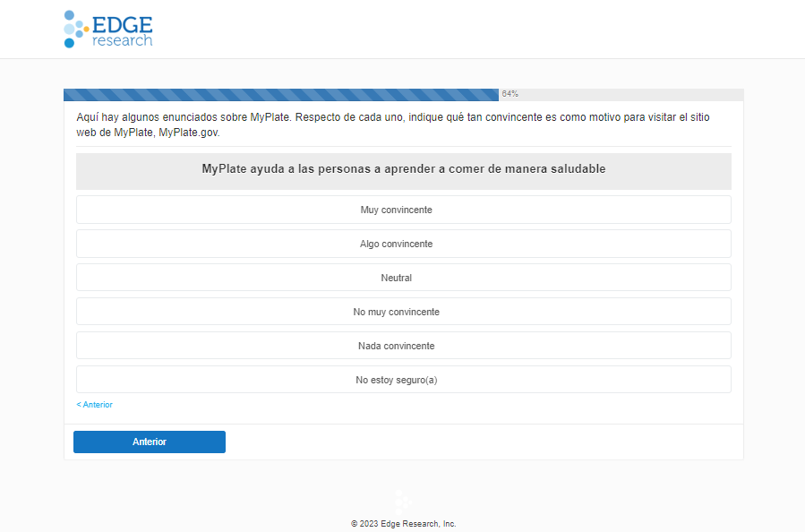
Task: Click the striped survey progress bar
Action: (281, 94)
